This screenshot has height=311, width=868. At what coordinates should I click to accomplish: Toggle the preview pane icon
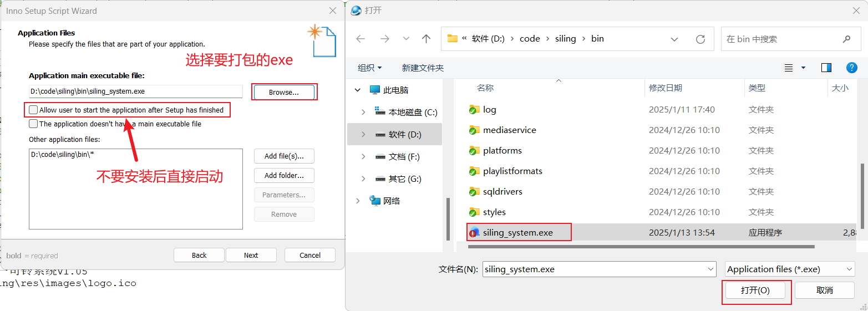(826, 68)
